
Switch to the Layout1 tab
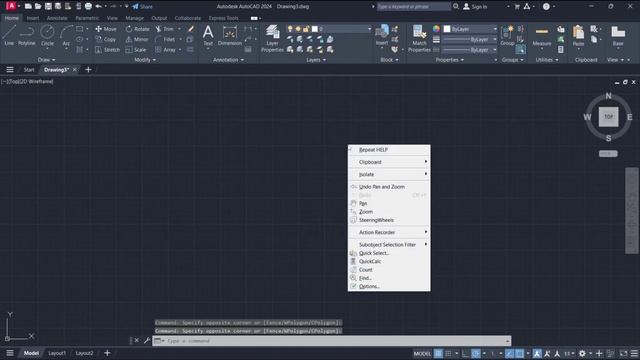click(x=57, y=353)
